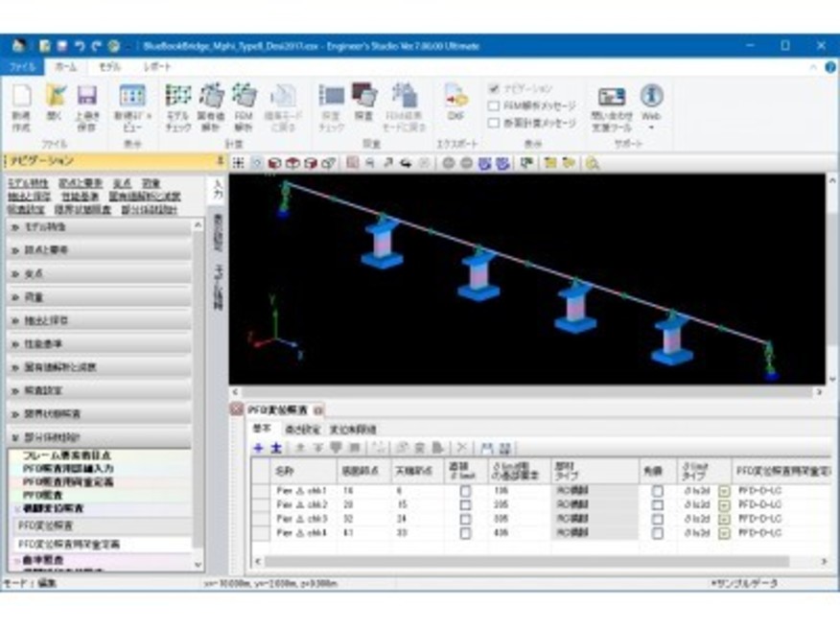
Task: Click the diagonal arrow icon in view toolbar
Action: click(387, 163)
